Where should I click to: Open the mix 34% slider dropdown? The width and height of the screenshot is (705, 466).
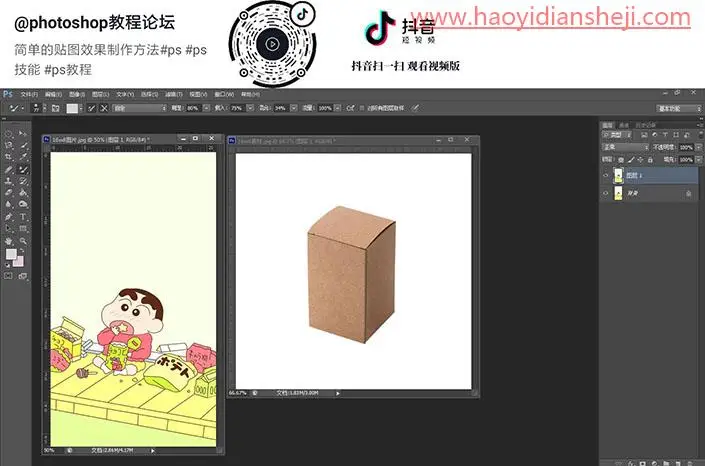(294, 108)
